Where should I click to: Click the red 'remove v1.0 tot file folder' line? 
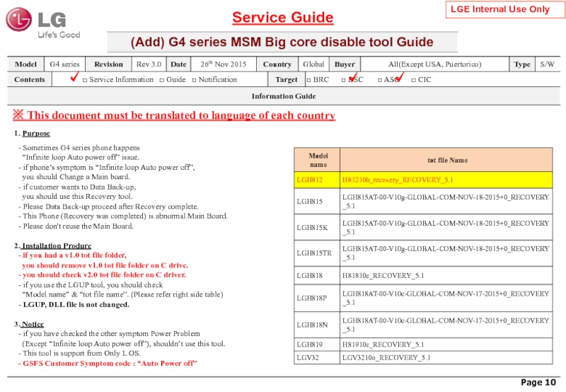click(105, 265)
